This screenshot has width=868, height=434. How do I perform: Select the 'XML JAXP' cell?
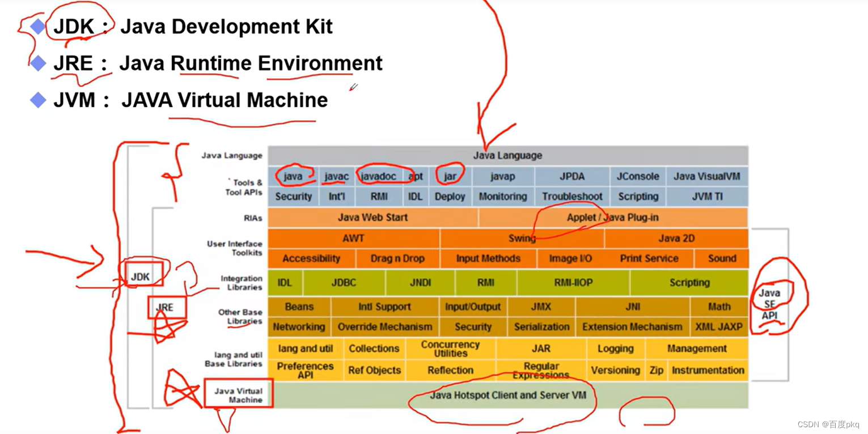[x=719, y=327]
